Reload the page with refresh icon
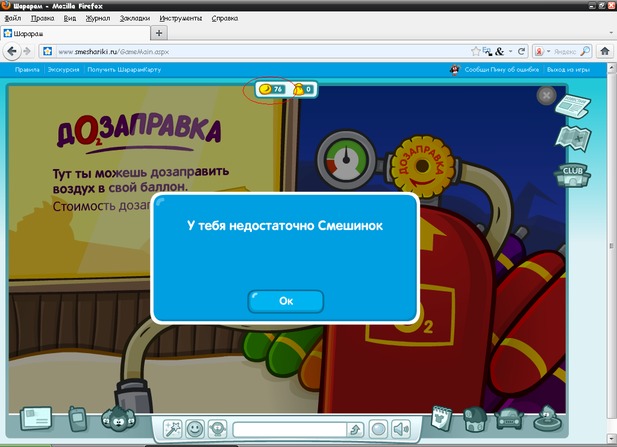 pos(521,51)
